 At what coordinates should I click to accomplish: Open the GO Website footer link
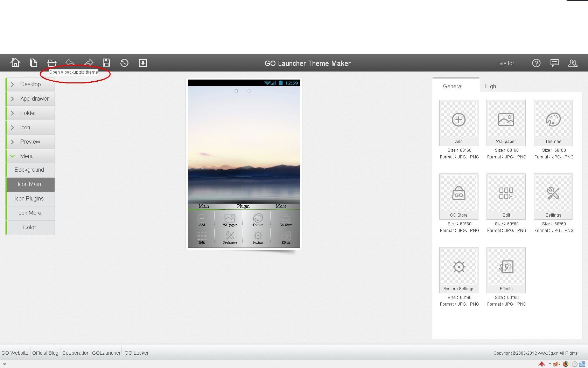(15, 353)
